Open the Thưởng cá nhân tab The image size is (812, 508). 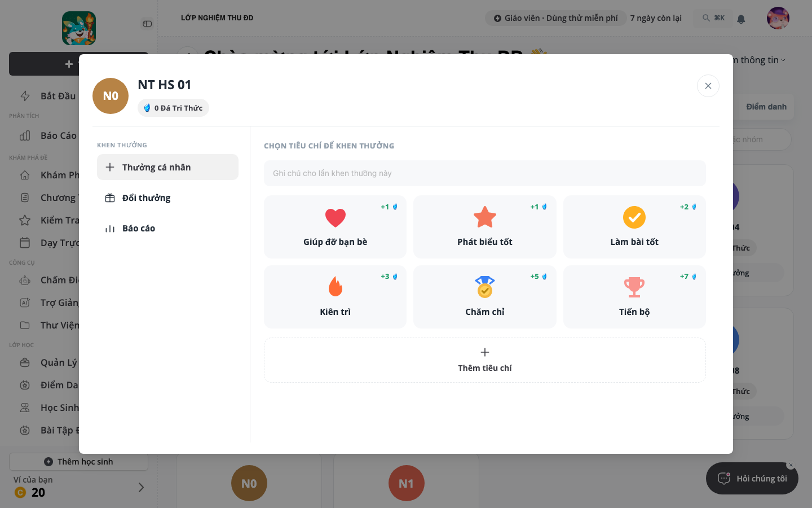[167, 167]
